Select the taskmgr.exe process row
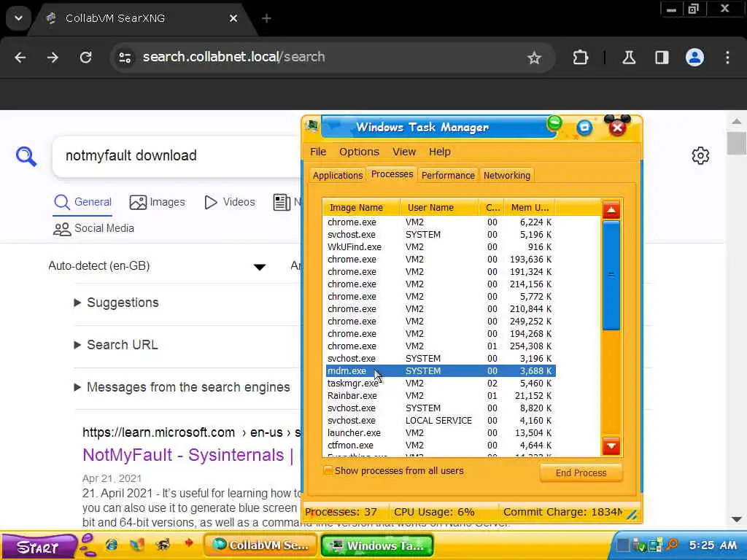Image resolution: width=747 pixels, height=560 pixels. pyautogui.click(x=440, y=384)
